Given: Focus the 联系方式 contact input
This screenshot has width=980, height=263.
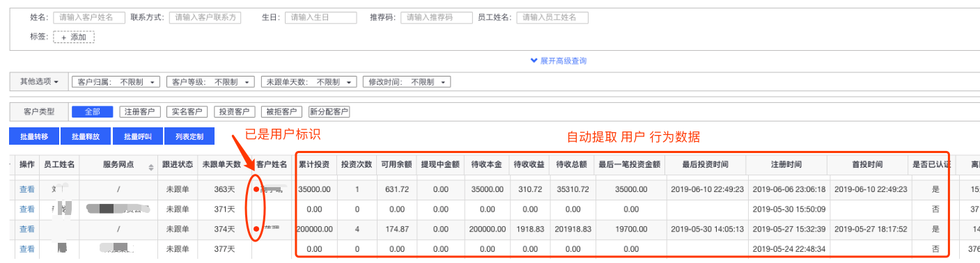Looking at the screenshot, I should coord(205,18).
